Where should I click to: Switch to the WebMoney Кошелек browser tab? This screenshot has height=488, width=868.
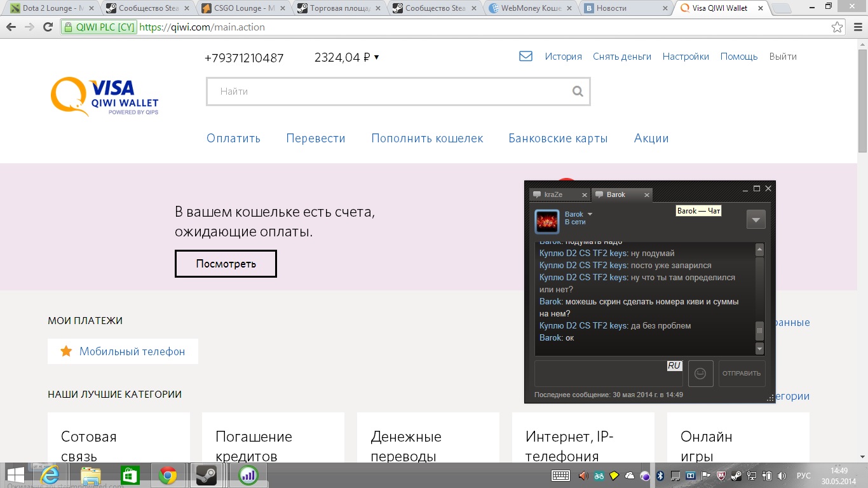[531, 8]
